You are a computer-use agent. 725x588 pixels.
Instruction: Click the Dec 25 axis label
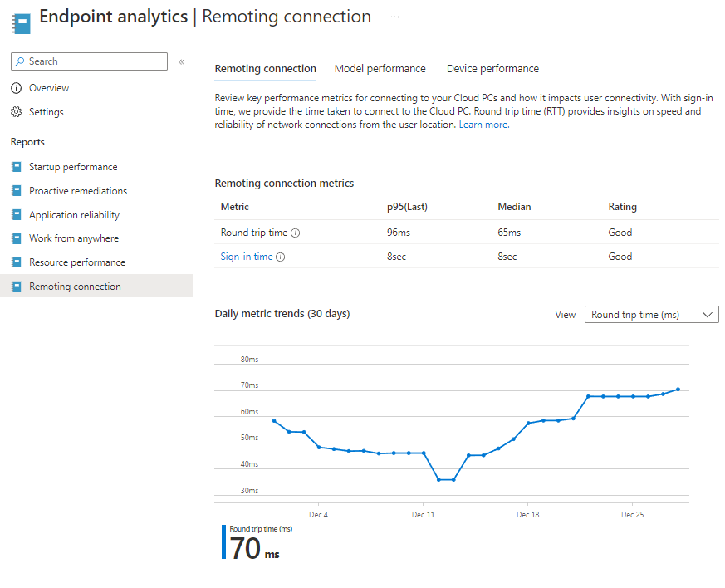coord(633,515)
